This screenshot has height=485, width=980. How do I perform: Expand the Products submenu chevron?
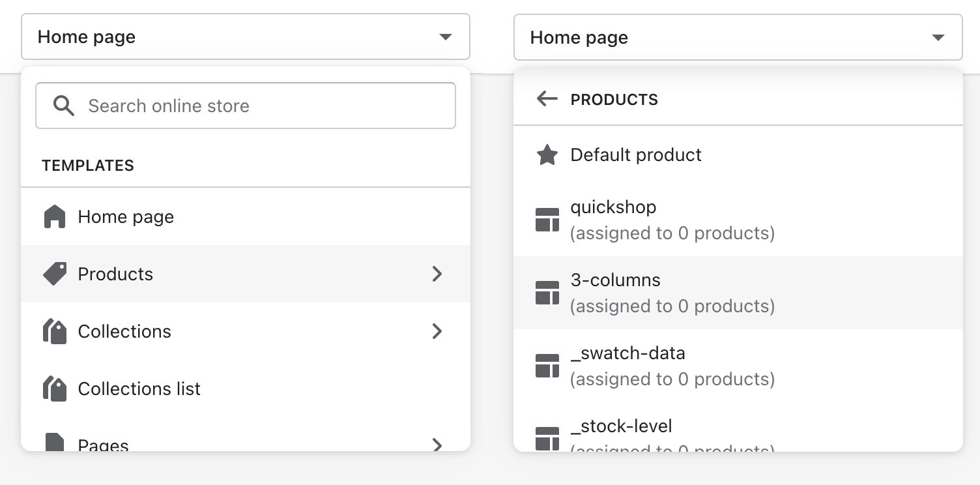click(437, 274)
